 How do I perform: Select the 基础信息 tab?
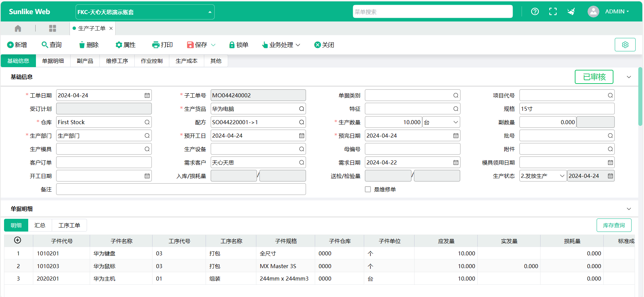tap(18, 61)
